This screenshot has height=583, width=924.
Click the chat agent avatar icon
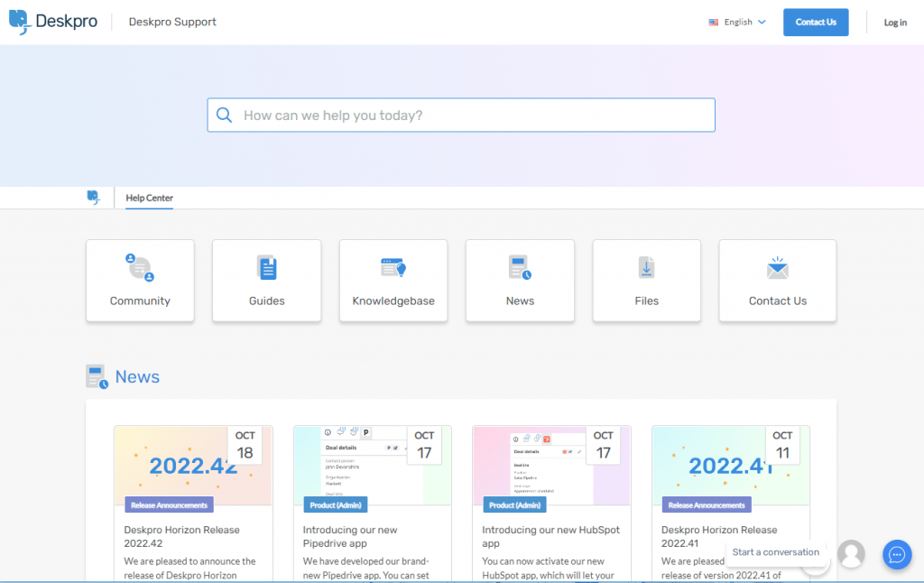[851, 554]
